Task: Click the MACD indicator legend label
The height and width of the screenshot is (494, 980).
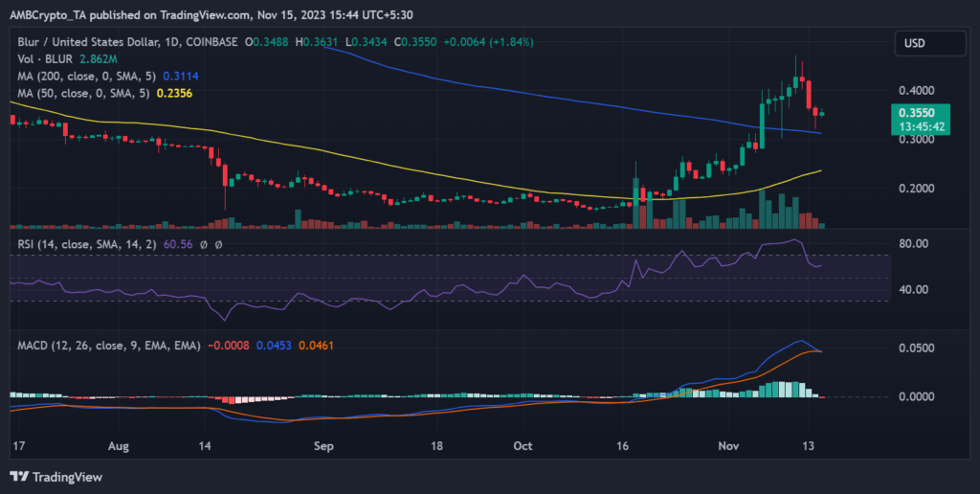Action: coord(103,345)
